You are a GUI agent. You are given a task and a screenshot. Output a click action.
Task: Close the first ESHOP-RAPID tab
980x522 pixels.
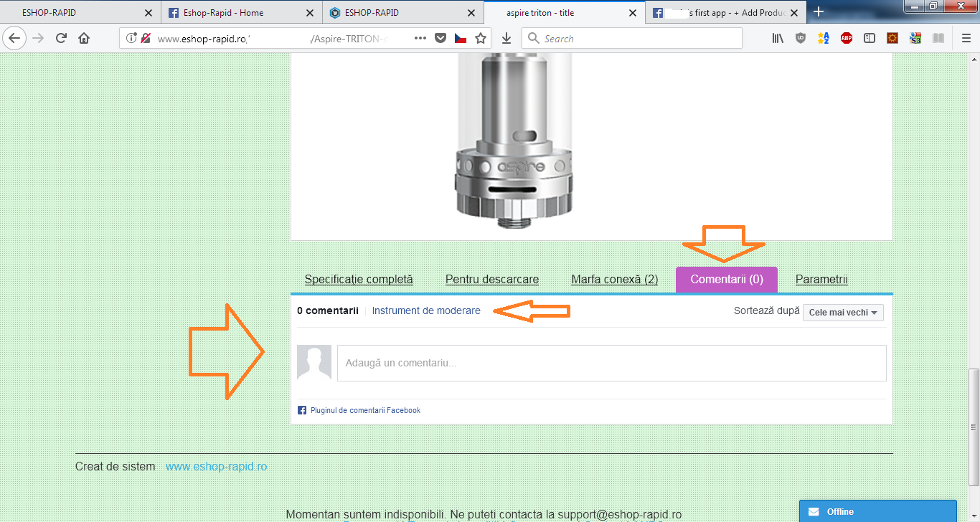[x=149, y=13]
